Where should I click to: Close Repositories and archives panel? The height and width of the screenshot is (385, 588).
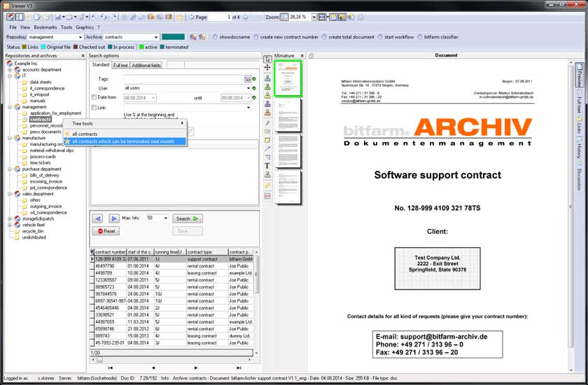click(83, 55)
